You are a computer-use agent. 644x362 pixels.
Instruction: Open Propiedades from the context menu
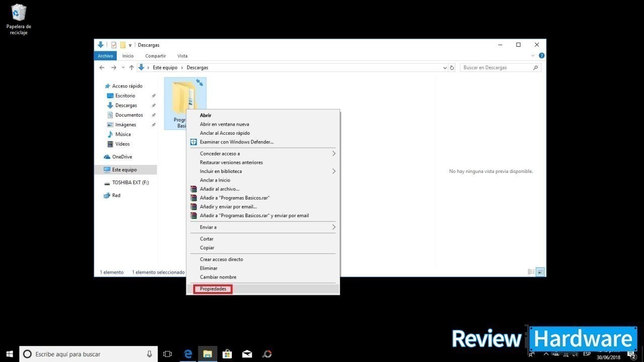point(213,289)
